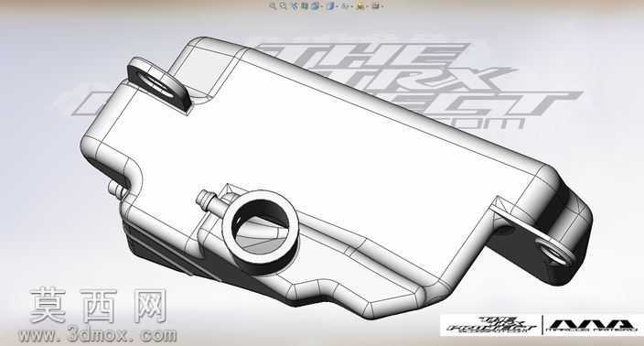Expand the Display Style dropdown arrow

(x=337, y=6)
